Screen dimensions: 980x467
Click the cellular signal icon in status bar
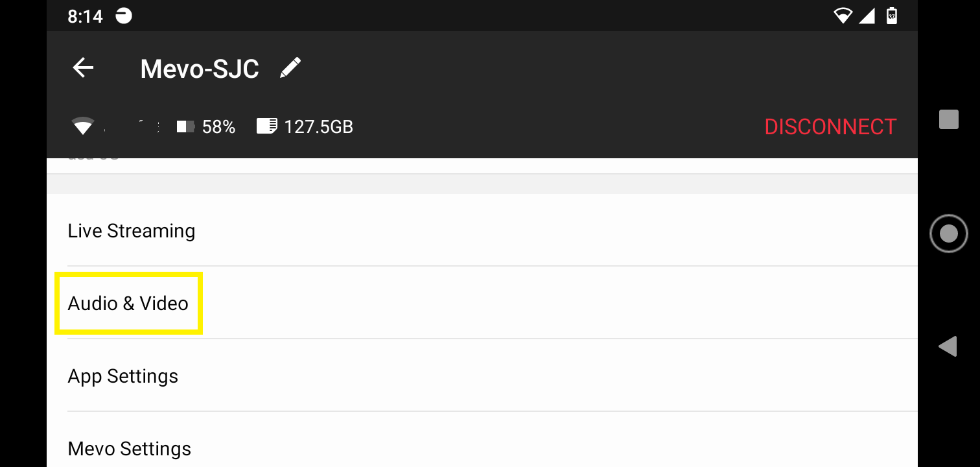tap(869, 16)
